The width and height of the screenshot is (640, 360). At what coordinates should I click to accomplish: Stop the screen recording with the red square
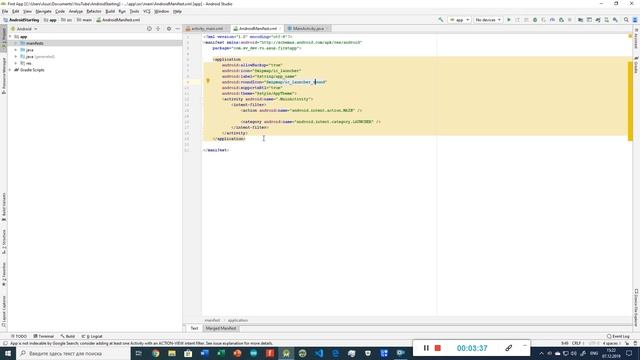438,348
